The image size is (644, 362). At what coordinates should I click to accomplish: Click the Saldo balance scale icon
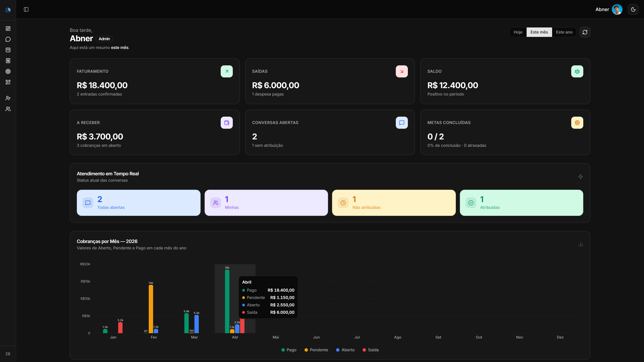click(x=577, y=71)
